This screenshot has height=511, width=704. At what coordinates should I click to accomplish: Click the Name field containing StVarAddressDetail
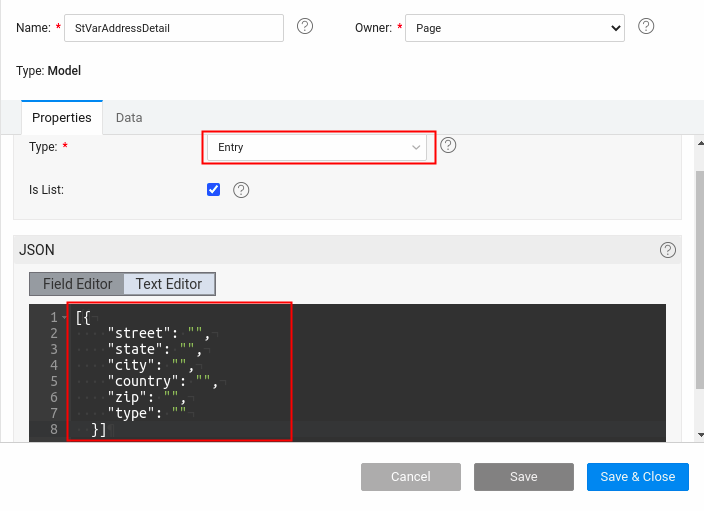(173, 28)
